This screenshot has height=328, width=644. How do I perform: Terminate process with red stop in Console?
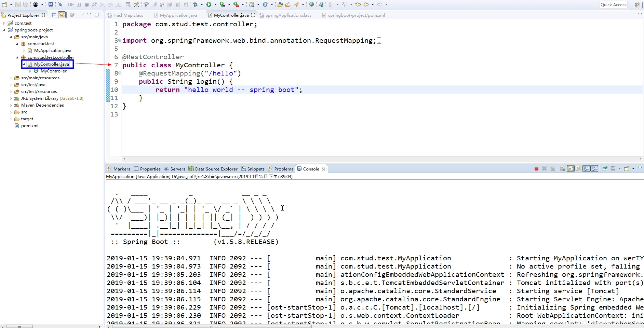pos(536,169)
